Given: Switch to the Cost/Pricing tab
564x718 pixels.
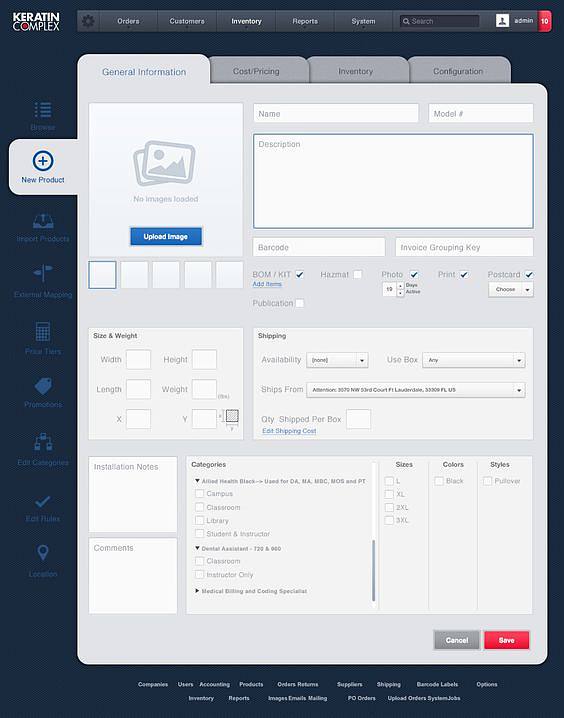Looking at the screenshot, I should point(256,71).
